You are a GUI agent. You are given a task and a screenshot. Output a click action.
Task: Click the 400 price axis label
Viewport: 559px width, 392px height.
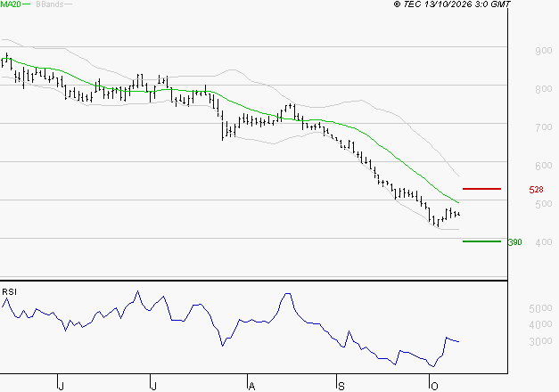tap(544, 242)
